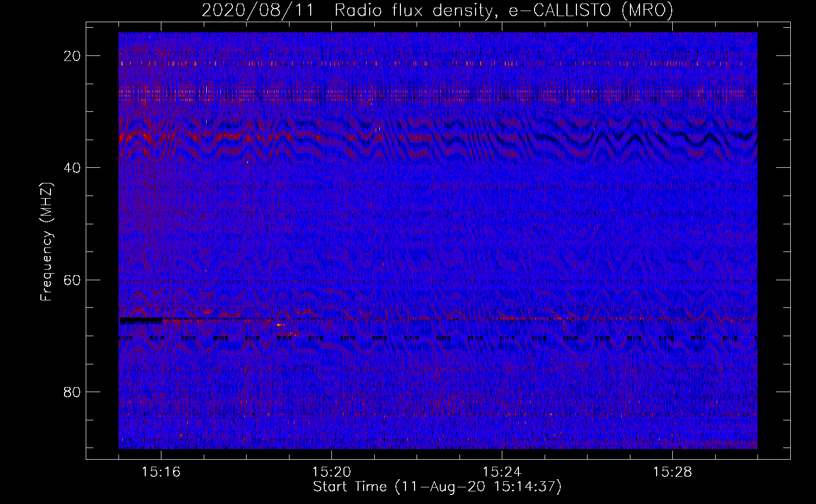Click the 15:16 time tick label

click(161, 472)
